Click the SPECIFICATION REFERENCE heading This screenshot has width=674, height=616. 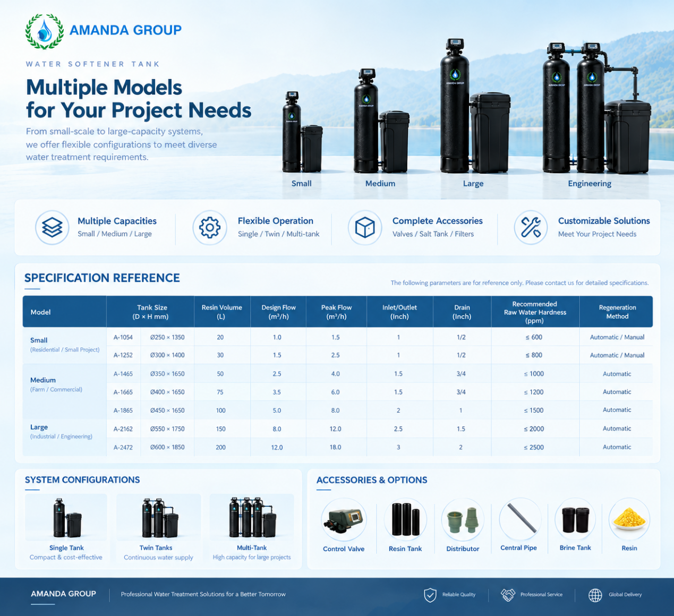(102, 278)
